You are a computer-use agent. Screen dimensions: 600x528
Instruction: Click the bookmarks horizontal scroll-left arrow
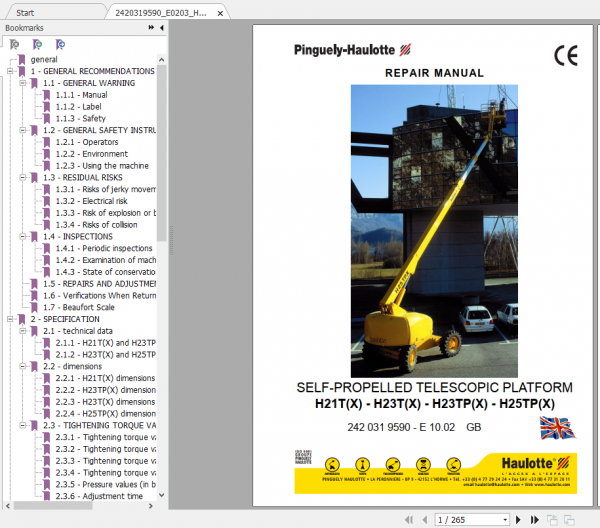8,506
